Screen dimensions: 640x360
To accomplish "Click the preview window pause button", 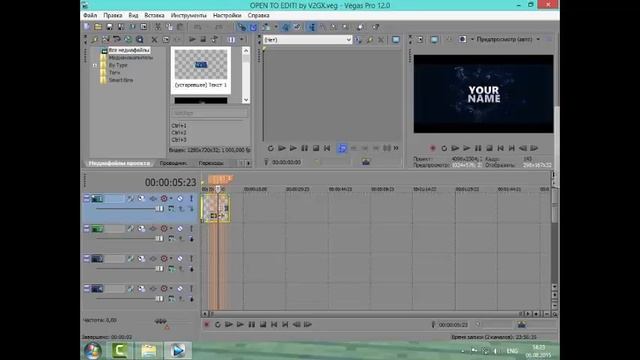I will pos(478,148).
